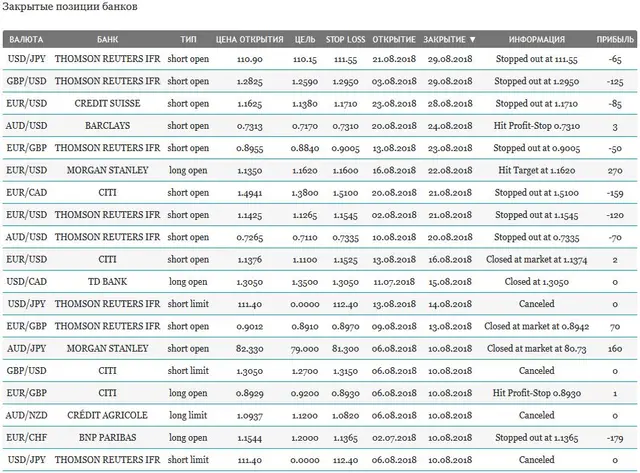
Task: Click 'Hit Profit-Stop 0.7310' info
Action: click(x=536, y=126)
